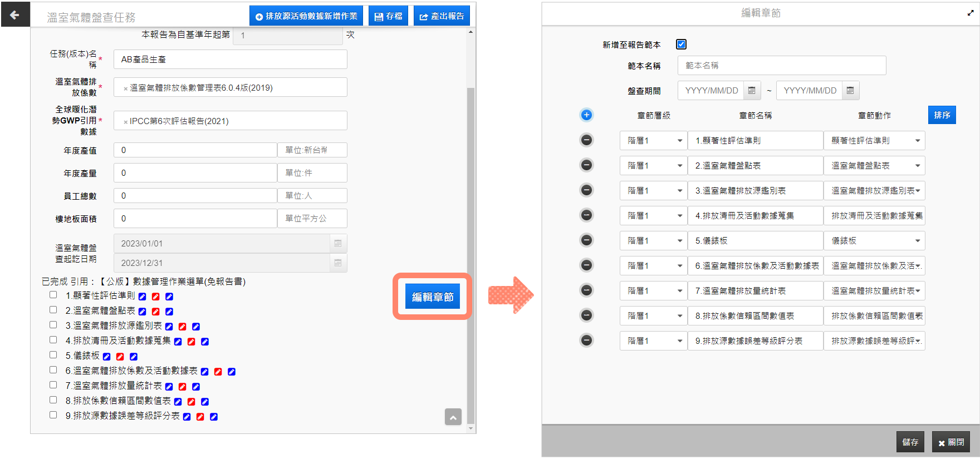The image size is (980, 459).
Task: Remove chapter row 5.儀錶板 with minus icon
Action: [586, 240]
